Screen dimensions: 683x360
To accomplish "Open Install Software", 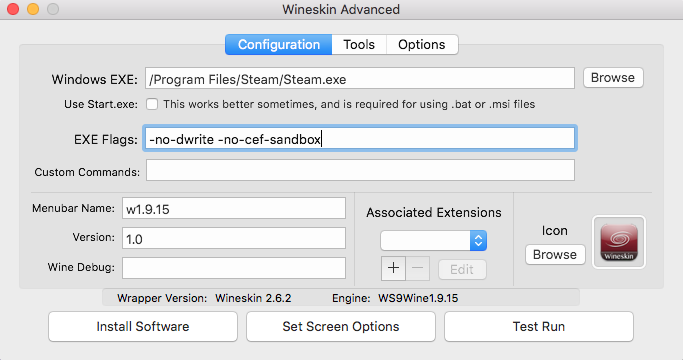I will click(143, 326).
